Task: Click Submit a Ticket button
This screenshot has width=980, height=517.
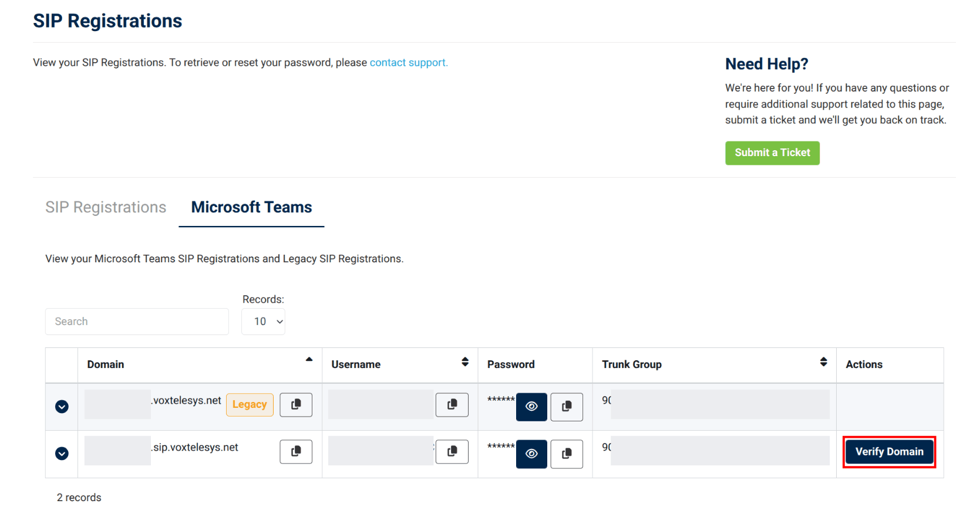Action: point(772,153)
